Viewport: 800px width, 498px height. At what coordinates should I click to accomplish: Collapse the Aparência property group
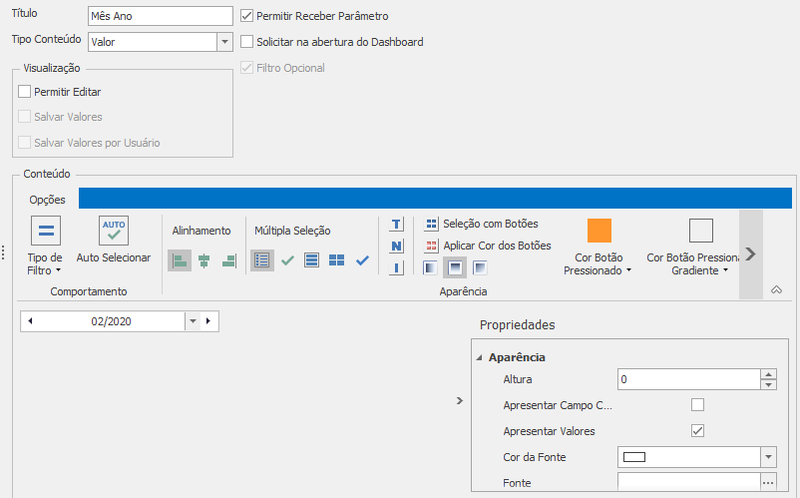click(x=479, y=358)
